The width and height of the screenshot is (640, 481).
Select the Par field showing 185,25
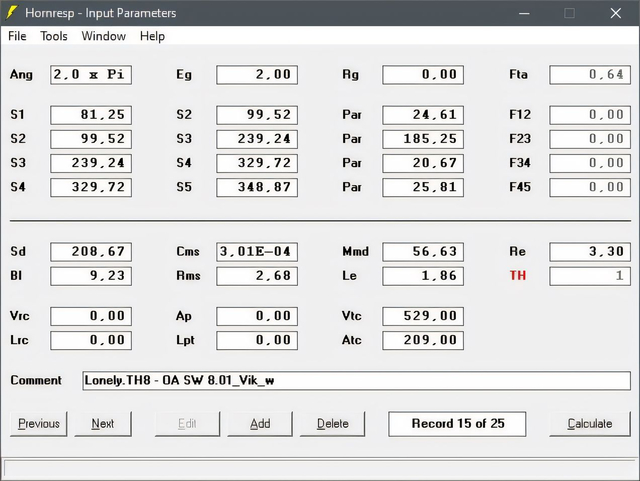pyautogui.click(x=423, y=139)
